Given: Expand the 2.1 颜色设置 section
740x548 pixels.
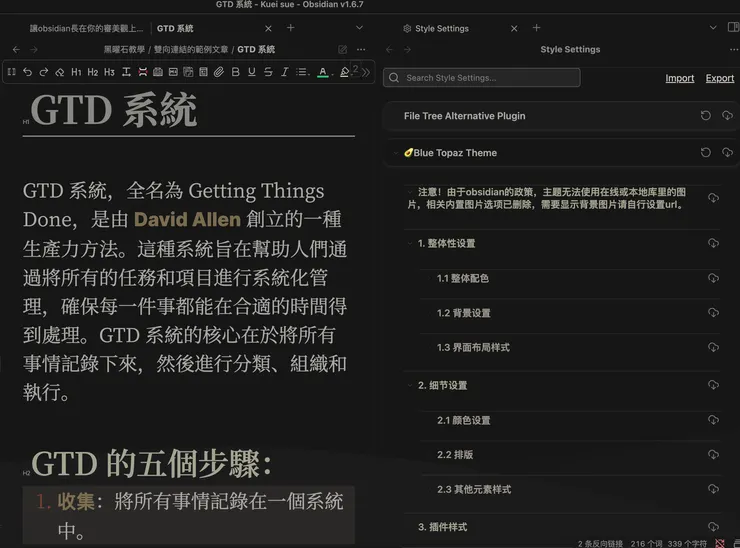Looking at the screenshot, I should pos(463,420).
